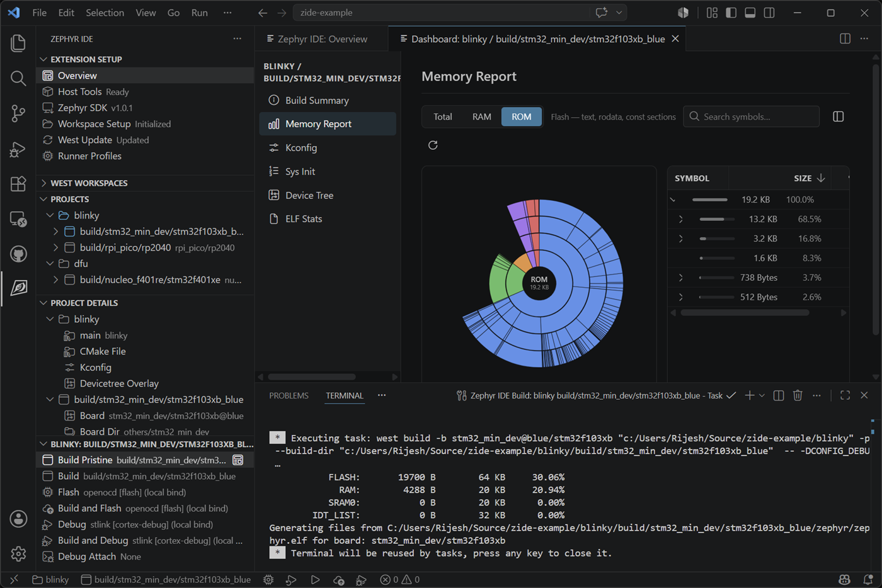Open the Manage gear in activity bar
This screenshot has height=588, width=882.
(18, 554)
